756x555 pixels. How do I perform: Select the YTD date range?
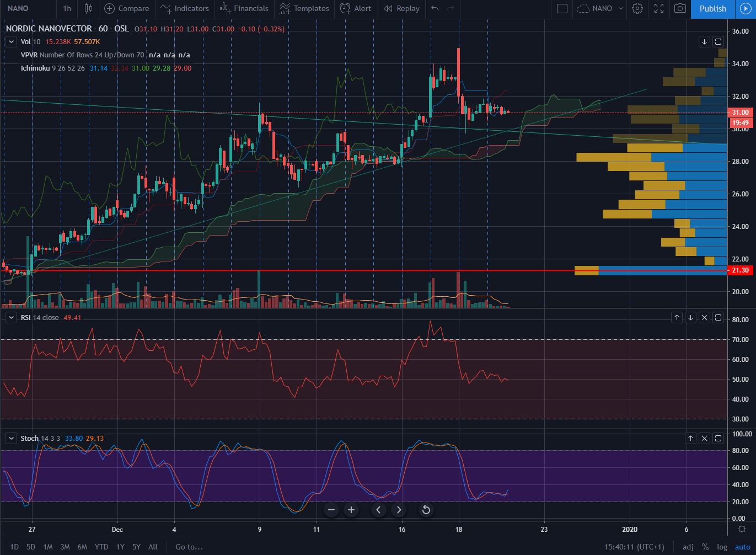(x=101, y=547)
